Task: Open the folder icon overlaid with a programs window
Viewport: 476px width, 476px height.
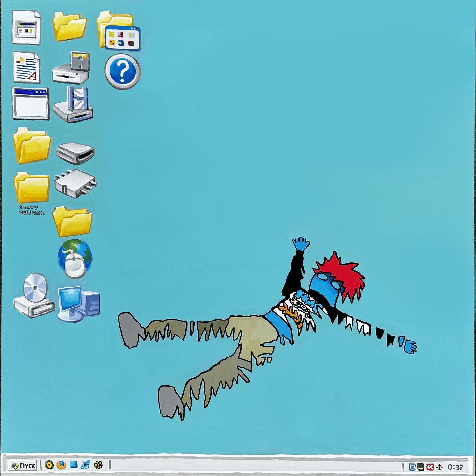Action: (119, 31)
